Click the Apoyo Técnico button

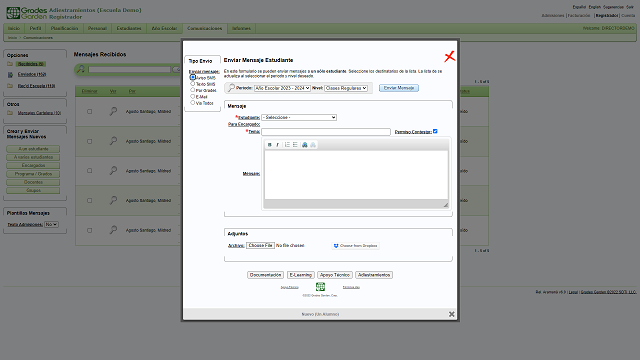pyautogui.click(x=335, y=275)
